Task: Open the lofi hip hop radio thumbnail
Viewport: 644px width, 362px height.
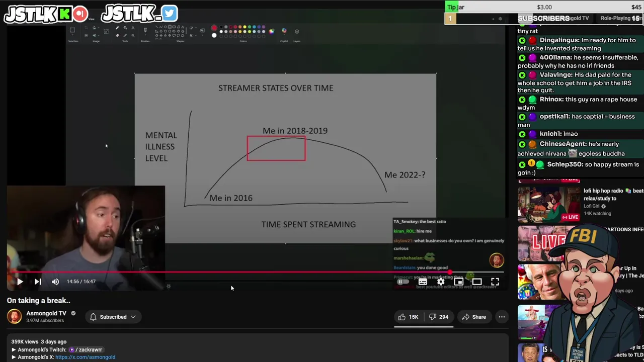Action: (x=549, y=204)
